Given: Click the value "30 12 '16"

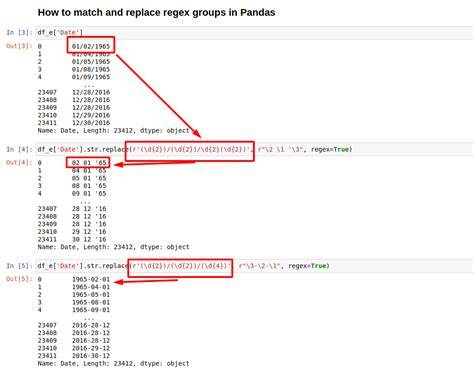Looking at the screenshot, I should (x=89, y=239).
